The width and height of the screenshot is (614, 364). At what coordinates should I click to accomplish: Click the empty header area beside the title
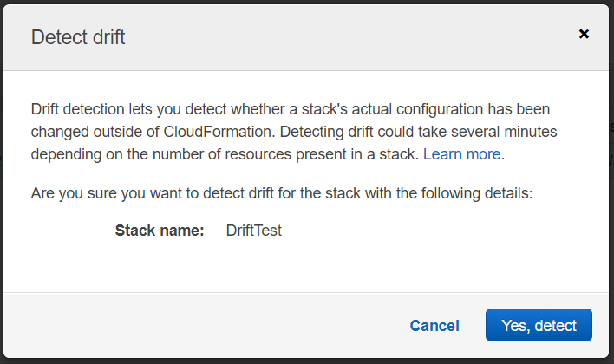347,36
